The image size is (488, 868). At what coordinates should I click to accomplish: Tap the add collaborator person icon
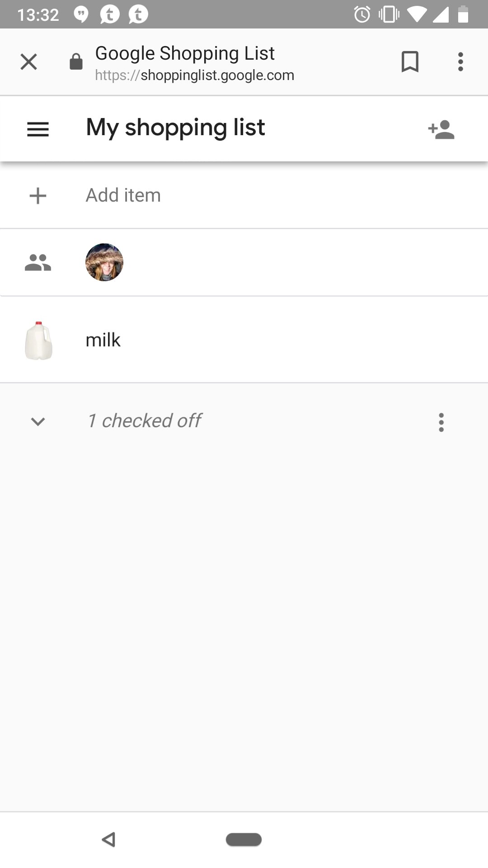[x=441, y=129]
